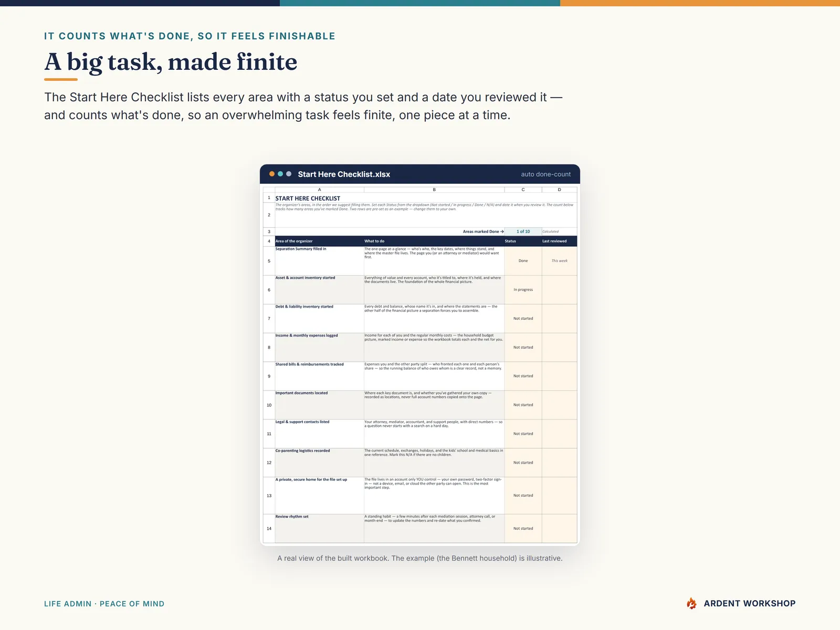840x630 pixels.
Task: Click the LIFE ADMIN · PEACE OF MIND footer
Action: [104, 604]
